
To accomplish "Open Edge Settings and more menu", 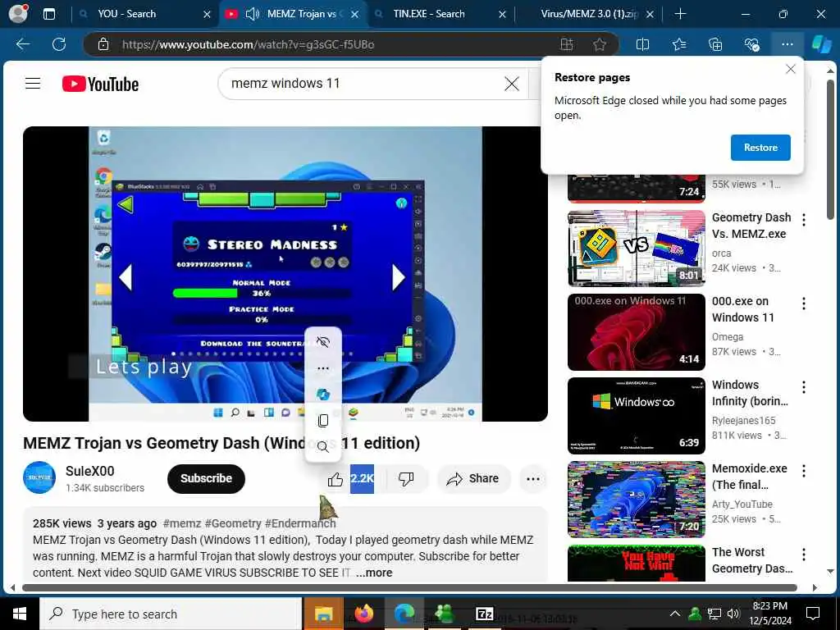I will click(x=787, y=44).
